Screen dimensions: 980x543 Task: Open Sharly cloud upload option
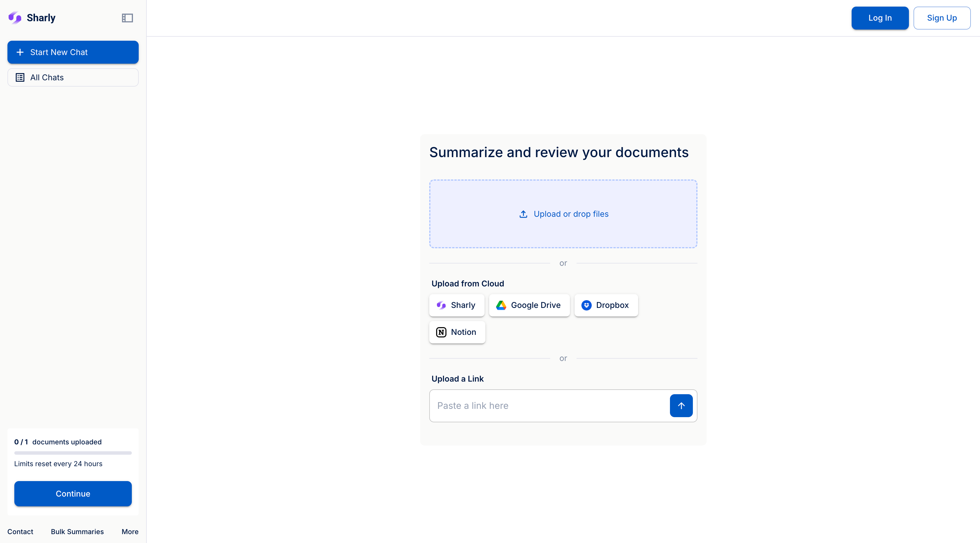[456, 305]
